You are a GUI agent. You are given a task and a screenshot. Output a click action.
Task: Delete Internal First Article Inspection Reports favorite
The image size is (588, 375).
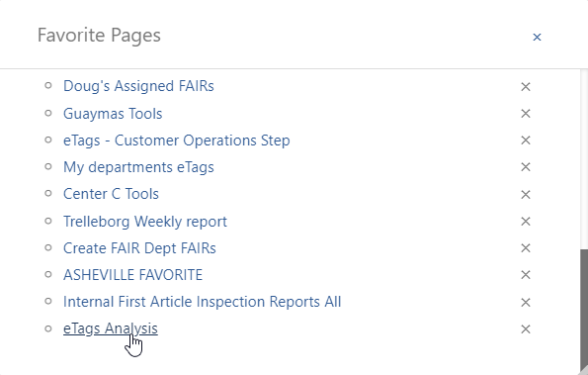(x=526, y=302)
